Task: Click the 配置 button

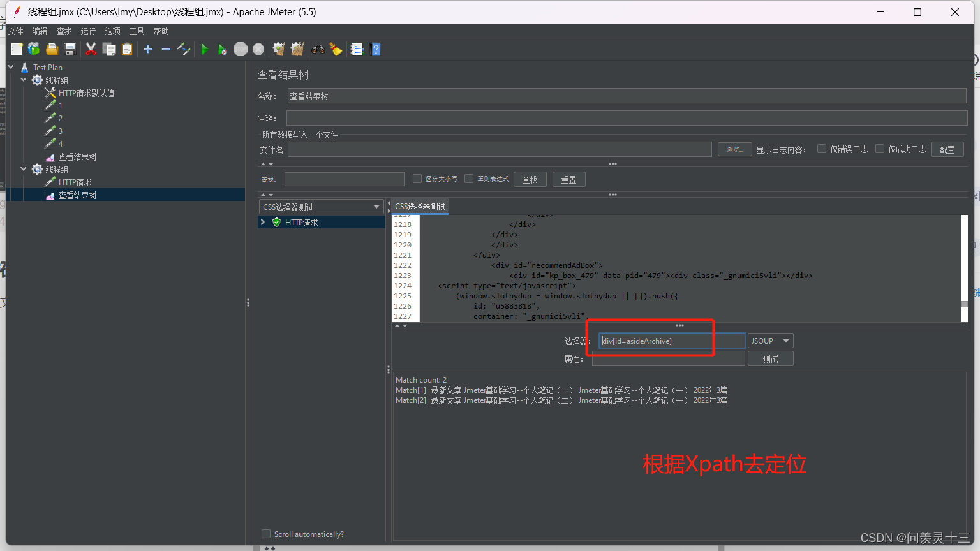Action: [947, 149]
